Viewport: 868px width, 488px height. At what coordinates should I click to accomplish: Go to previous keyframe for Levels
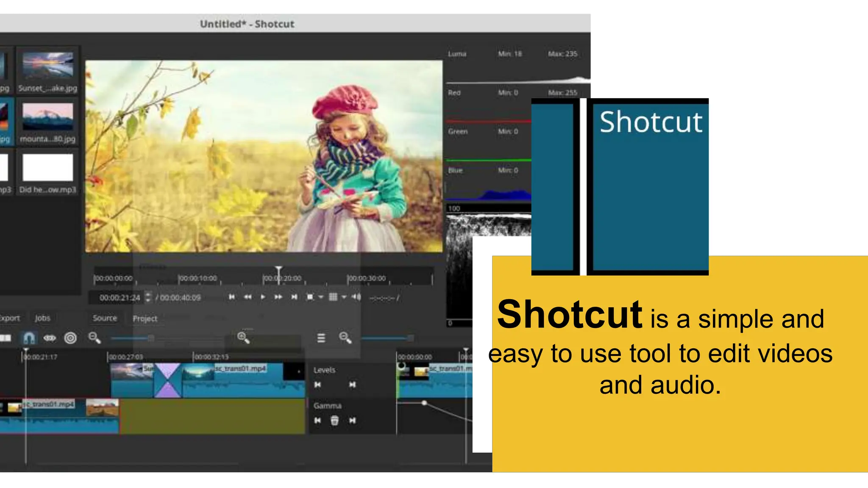click(317, 385)
